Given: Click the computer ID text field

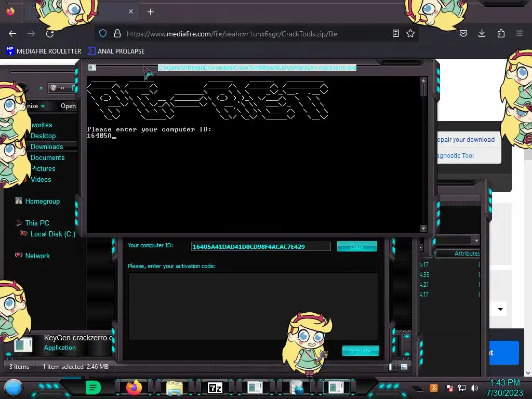Looking at the screenshot, I should point(261,246).
